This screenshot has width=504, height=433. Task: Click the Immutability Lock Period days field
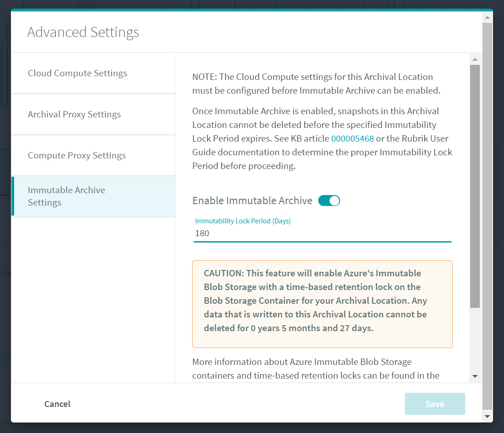pyautogui.click(x=322, y=233)
